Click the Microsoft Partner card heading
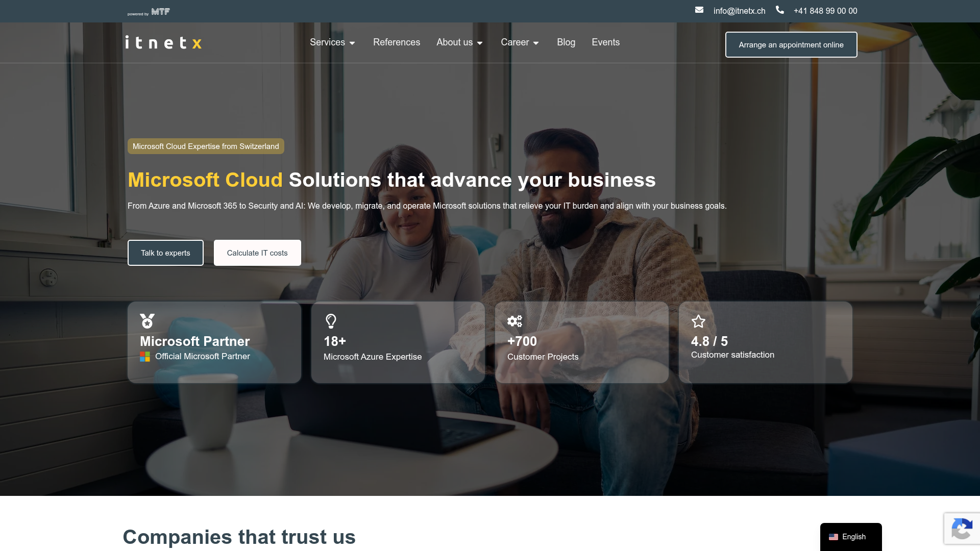 coord(195,341)
